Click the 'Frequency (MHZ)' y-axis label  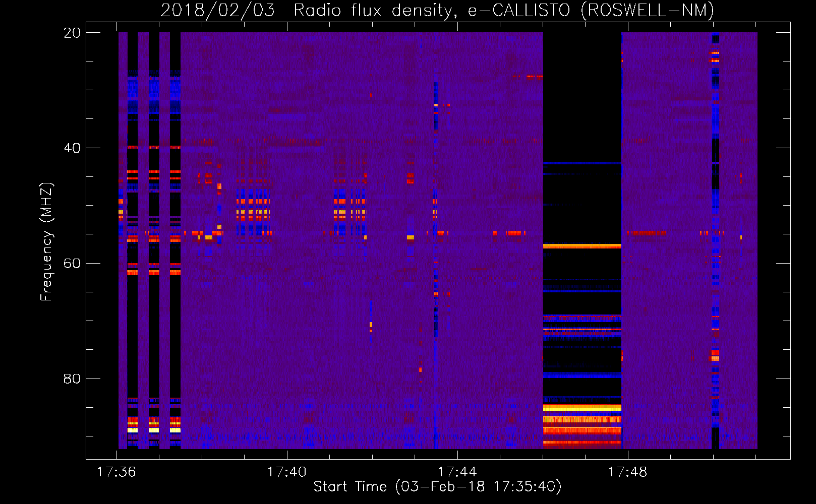pos(46,242)
